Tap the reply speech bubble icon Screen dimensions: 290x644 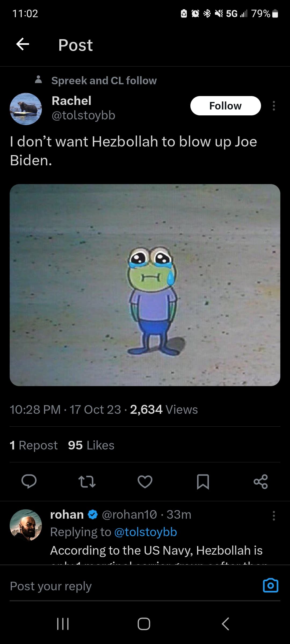pos(29,481)
